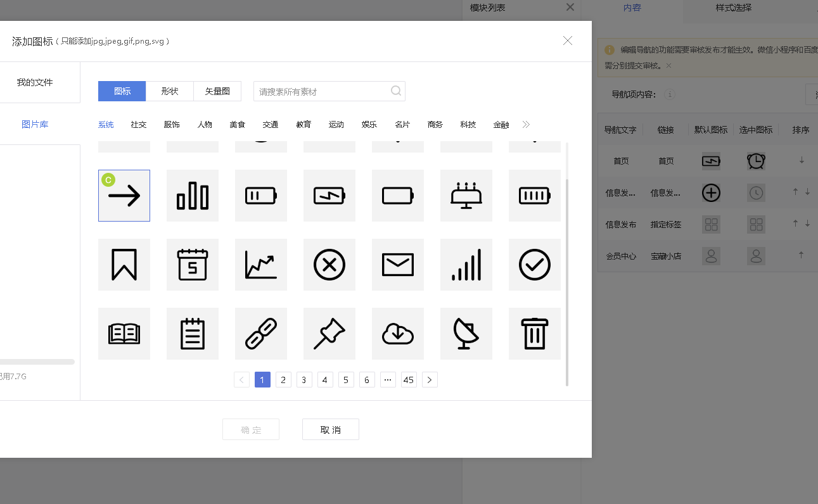
Task: Select the circled X icon
Action: tap(329, 265)
